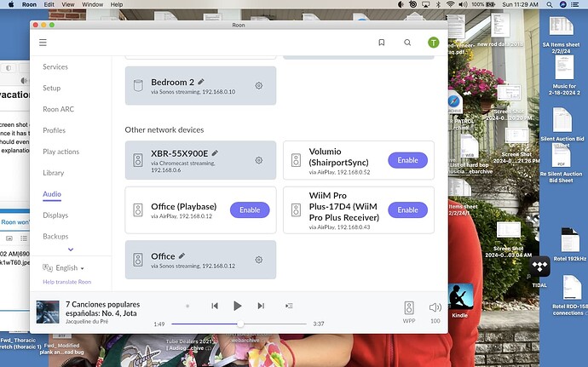
Task: Open the Wi-Fi status menu icon
Action: [x=451, y=4]
